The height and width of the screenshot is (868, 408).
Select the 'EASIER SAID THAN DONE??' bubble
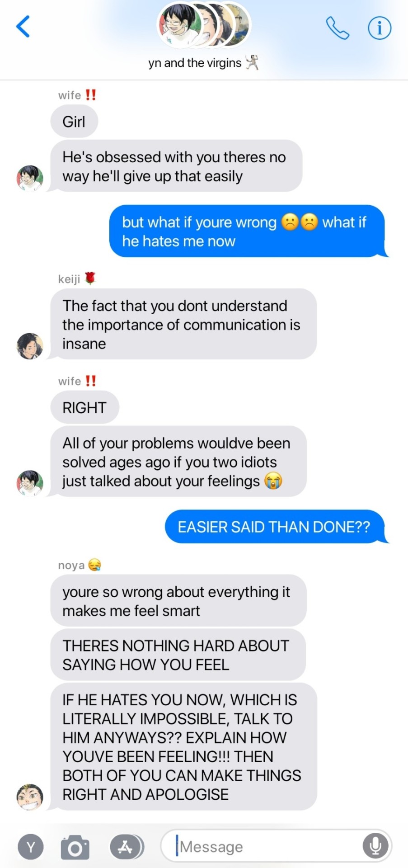coord(274,527)
